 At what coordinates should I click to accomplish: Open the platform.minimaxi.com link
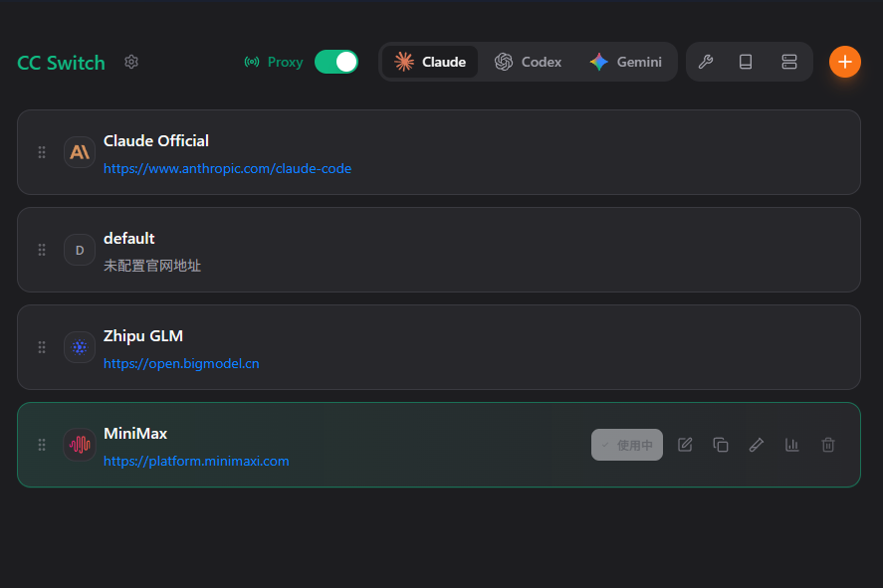click(196, 461)
